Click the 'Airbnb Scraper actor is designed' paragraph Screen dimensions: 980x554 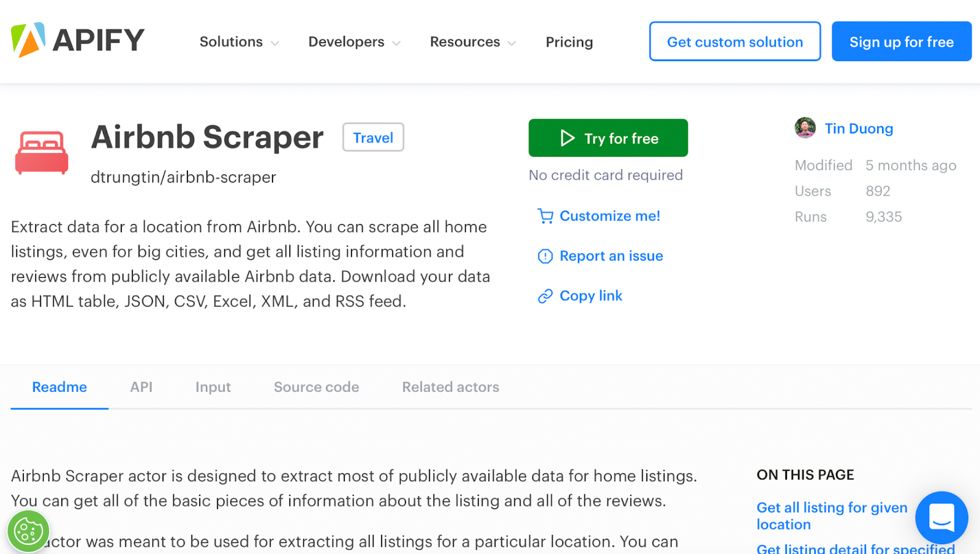354,488
